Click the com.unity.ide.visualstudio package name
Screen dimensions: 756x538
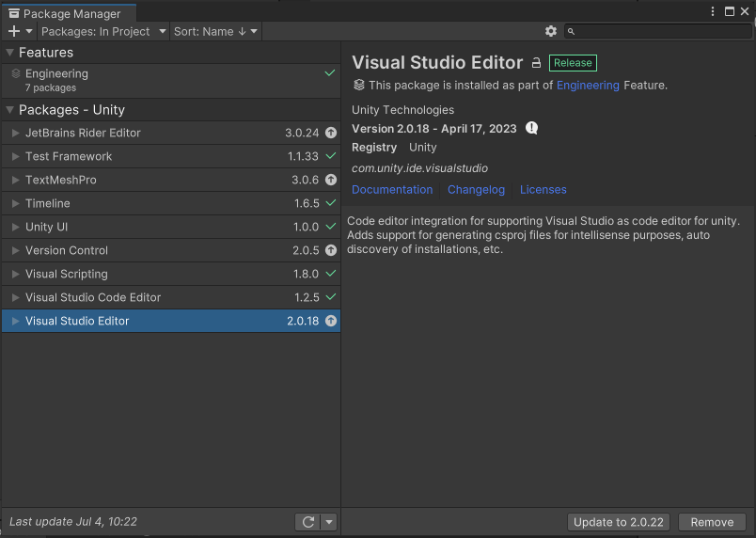pos(419,168)
